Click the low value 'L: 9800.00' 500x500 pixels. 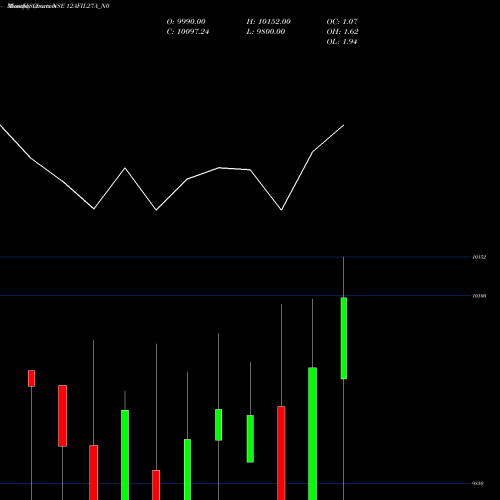click(x=266, y=32)
